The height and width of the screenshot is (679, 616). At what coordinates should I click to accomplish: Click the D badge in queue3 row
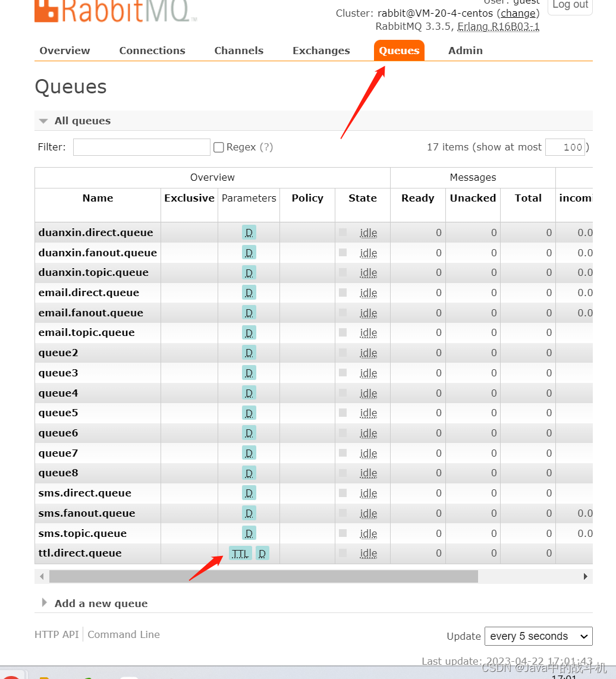pyautogui.click(x=249, y=373)
